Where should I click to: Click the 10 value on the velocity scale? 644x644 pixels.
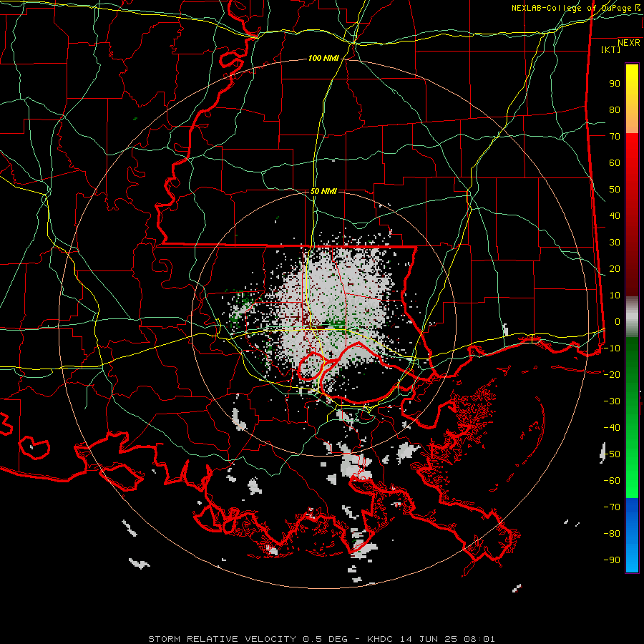(615, 296)
